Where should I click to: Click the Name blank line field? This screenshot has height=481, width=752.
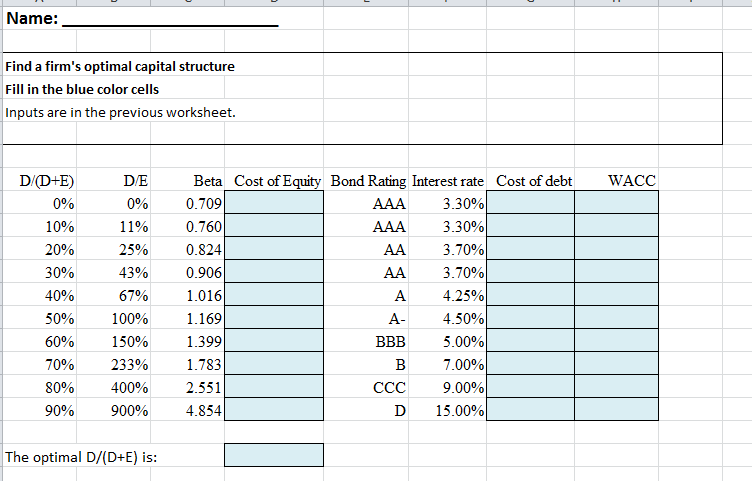tap(171, 20)
